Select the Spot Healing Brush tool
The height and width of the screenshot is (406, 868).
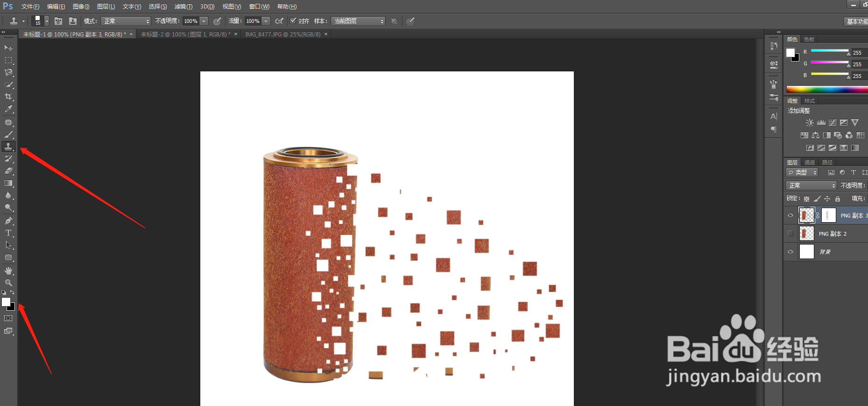tap(8, 122)
